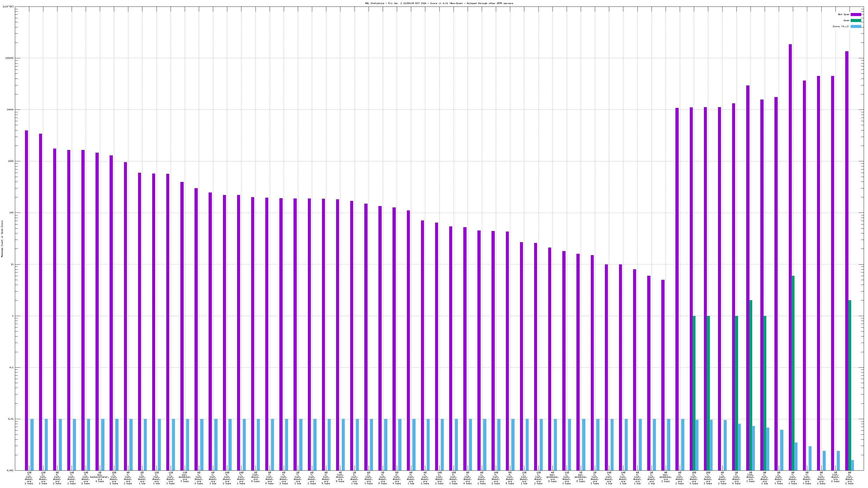Click the vertical 'Message Count or Spam Score' axis label

[2, 239]
